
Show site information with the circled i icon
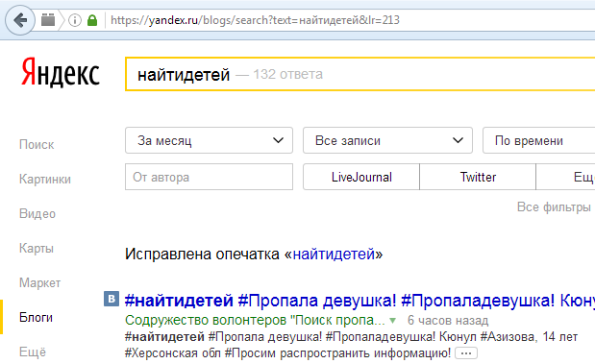pos(75,20)
